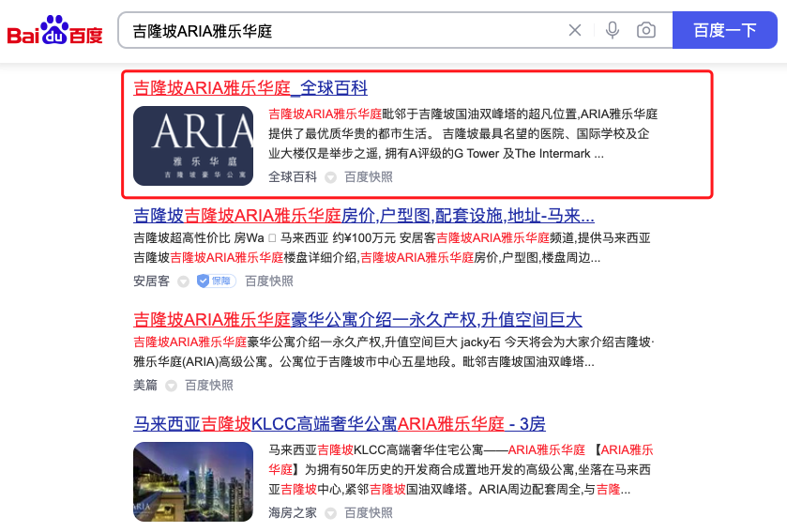Click the 海房之家 source label
The width and height of the screenshot is (787, 532).
(x=293, y=512)
